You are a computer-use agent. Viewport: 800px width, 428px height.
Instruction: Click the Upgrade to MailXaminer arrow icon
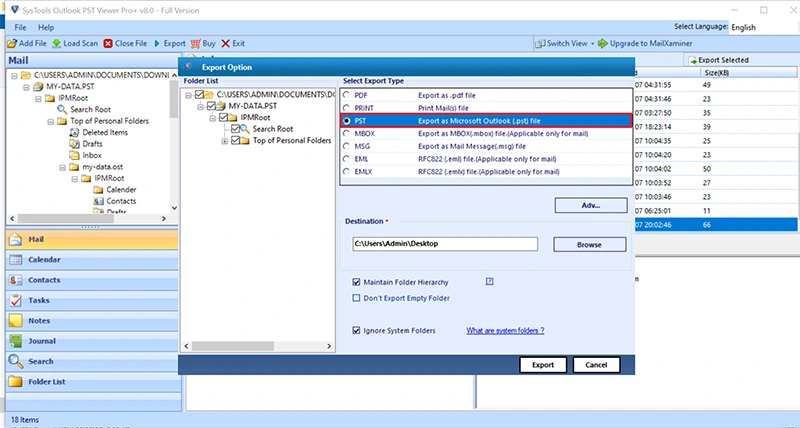[x=603, y=44]
